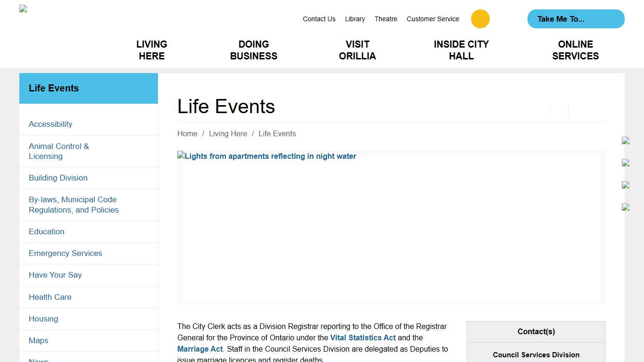This screenshot has width=644, height=362.
Task: Click the third icon in the right-side column
Action: pos(625,184)
